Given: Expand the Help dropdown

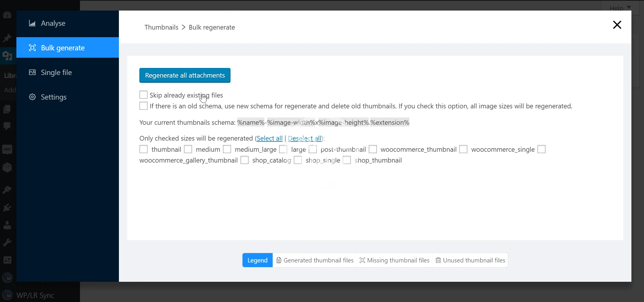Looking at the screenshot, I should point(620,8).
